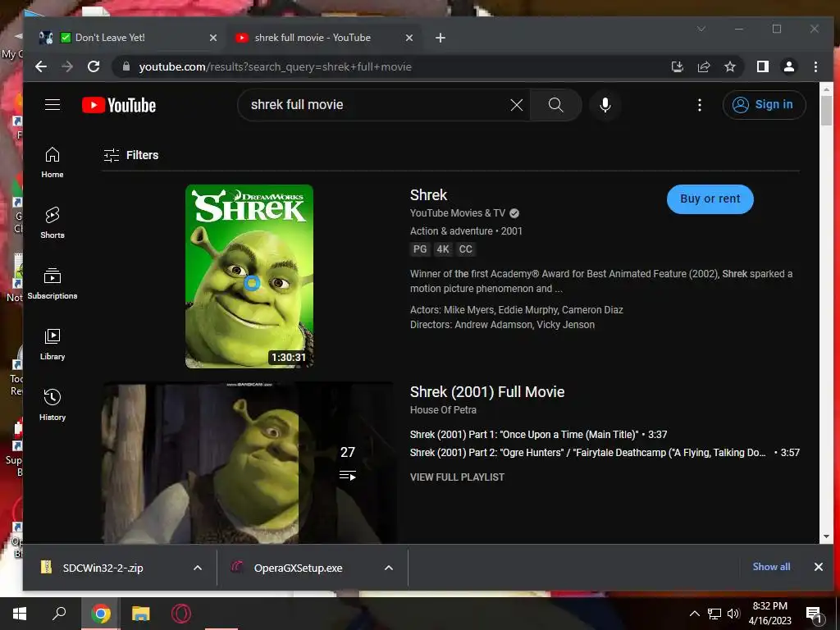Go to Home in the YouTube sidebar
Viewport: 840px width, 630px height.
coord(52,162)
